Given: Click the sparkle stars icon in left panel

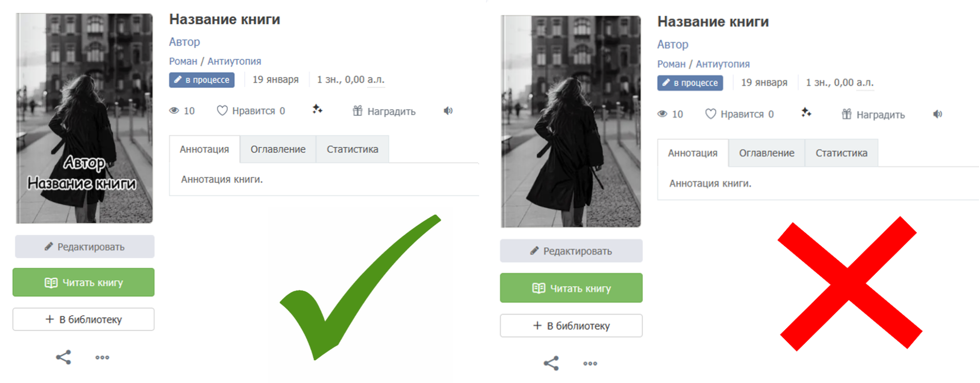Looking at the screenshot, I should coord(317,109).
